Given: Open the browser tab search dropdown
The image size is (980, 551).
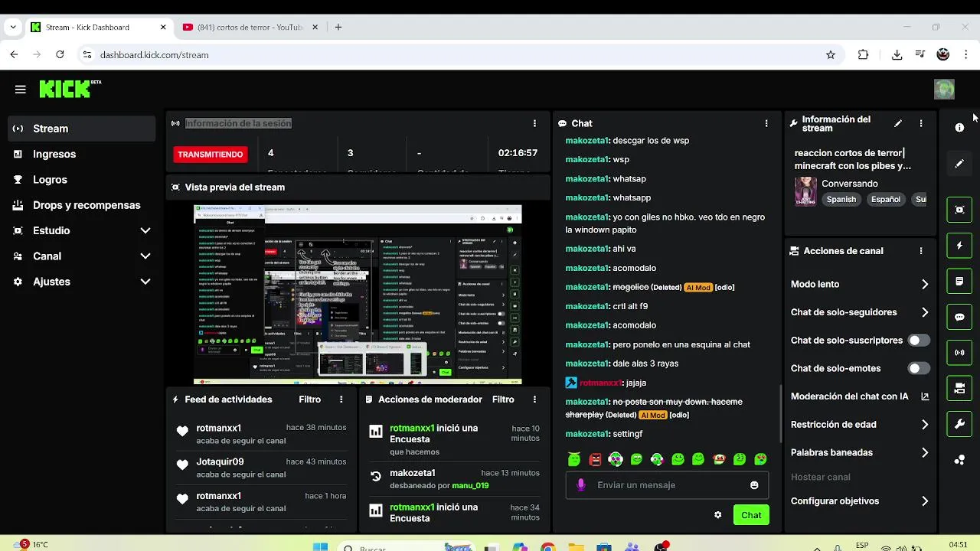Looking at the screenshot, I should 12,27.
